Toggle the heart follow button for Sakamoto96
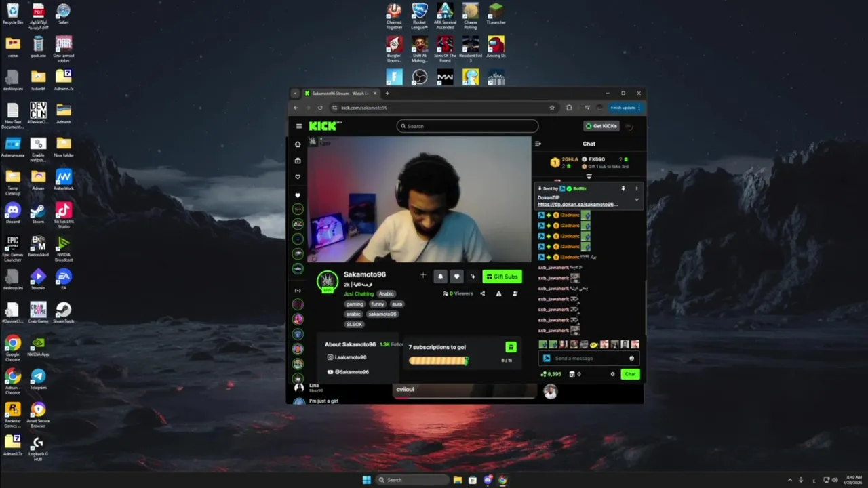 [456, 276]
